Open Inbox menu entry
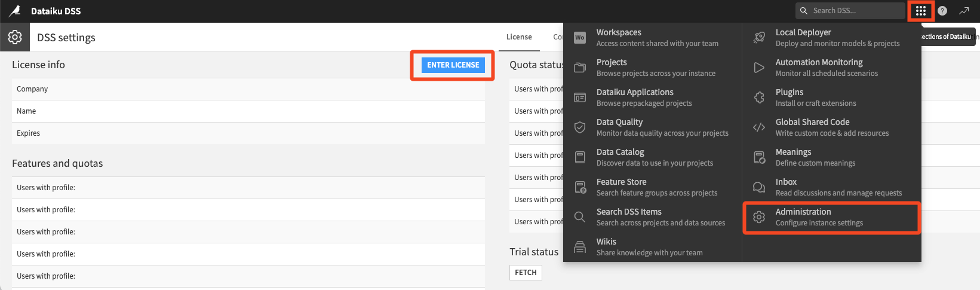The image size is (980, 290). coord(831,187)
